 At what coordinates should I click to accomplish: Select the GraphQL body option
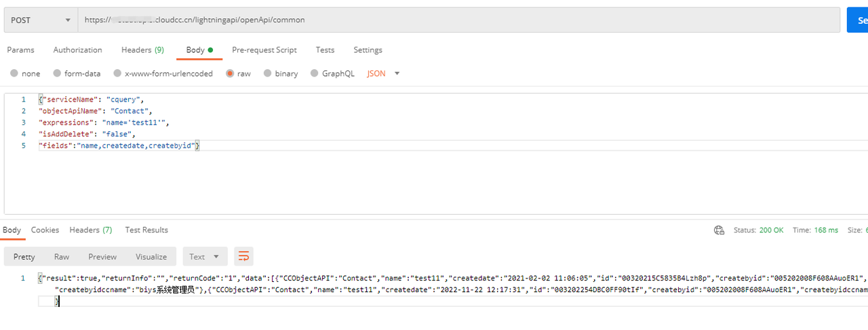[315, 73]
